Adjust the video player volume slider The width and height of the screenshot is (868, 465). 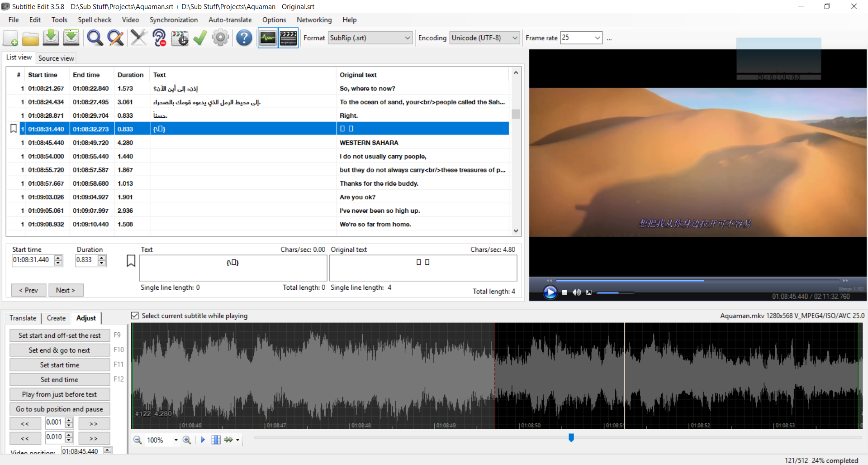pyautogui.click(x=615, y=293)
